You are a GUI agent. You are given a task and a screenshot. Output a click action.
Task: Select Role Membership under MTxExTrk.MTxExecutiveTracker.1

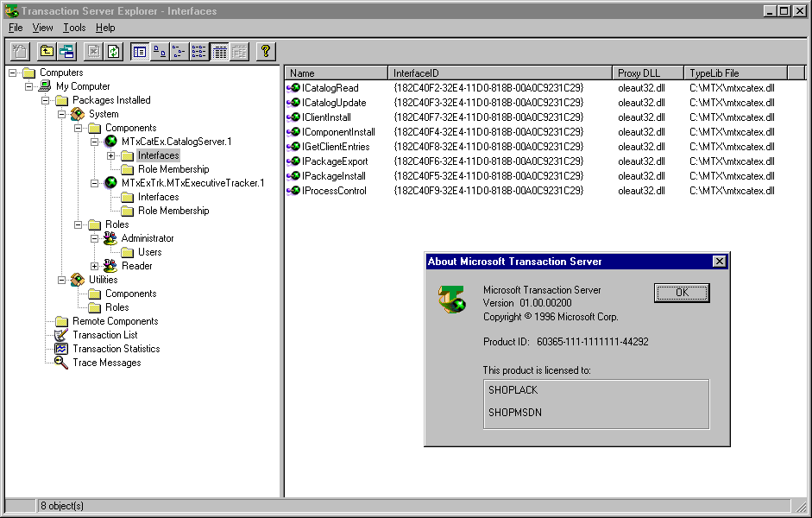[x=173, y=211]
